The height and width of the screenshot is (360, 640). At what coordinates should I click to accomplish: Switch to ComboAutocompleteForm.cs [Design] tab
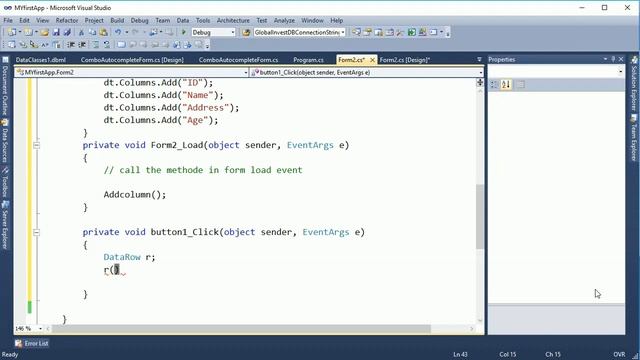click(132, 60)
